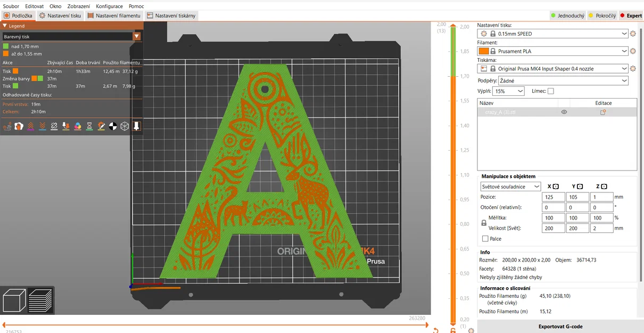Click the Pozice X input field
This screenshot has height=333, width=644.
tap(553, 197)
